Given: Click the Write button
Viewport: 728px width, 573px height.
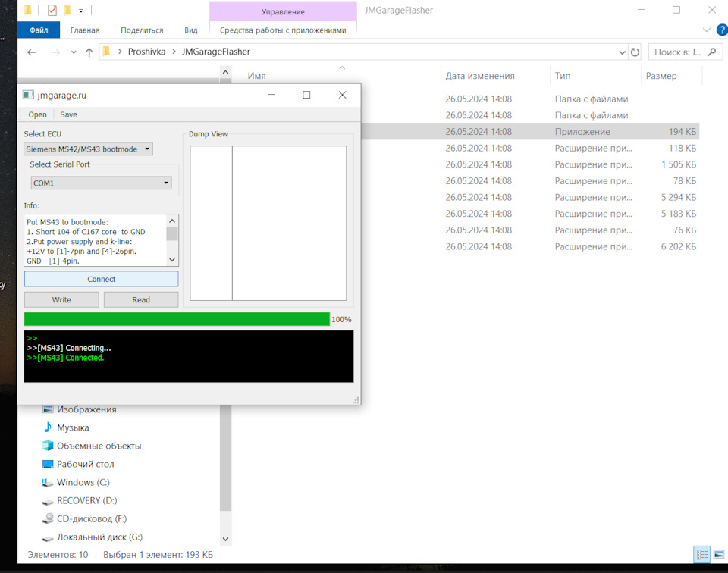Looking at the screenshot, I should [x=61, y=299].
